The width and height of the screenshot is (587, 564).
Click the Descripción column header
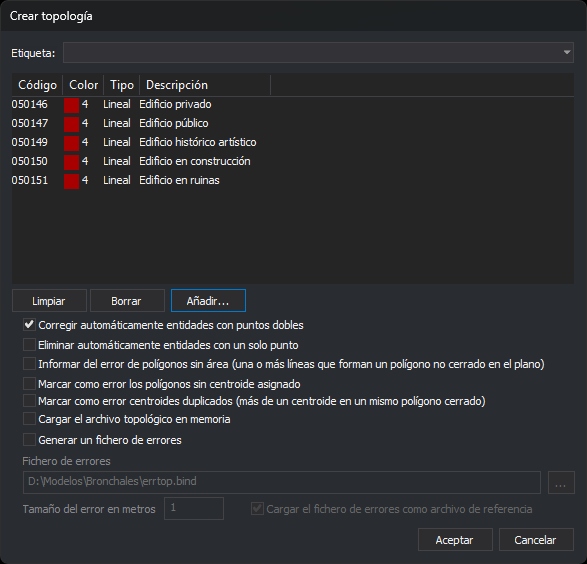[205, 85]
